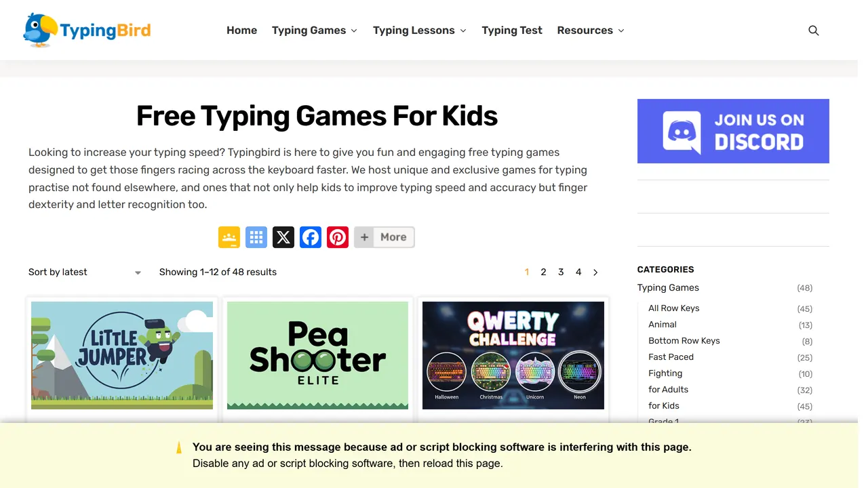868x488 pixels.
Task: Open the Qwerty Challenge game thumbnail
Action: tap(513, 355)
